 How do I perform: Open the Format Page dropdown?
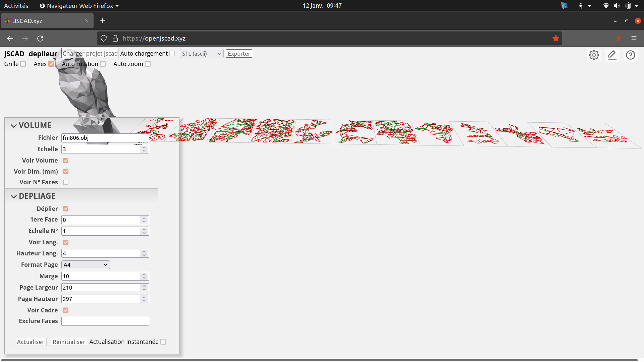pos(85,264)
